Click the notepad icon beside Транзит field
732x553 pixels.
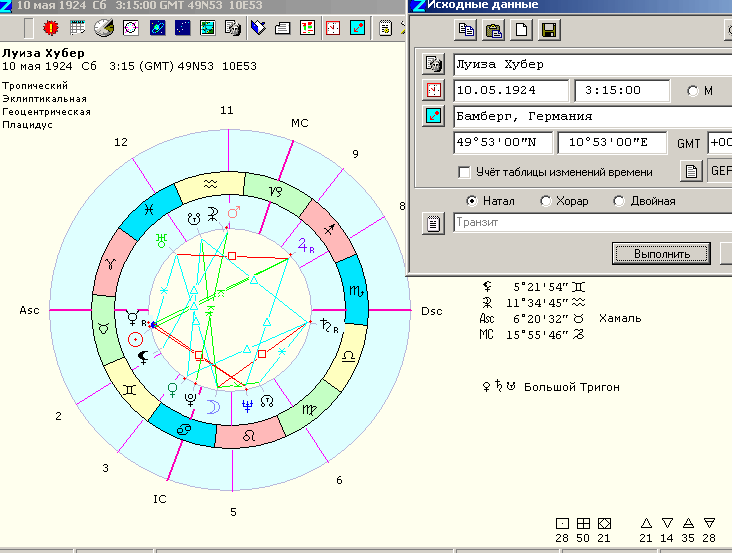click(434, 223)
